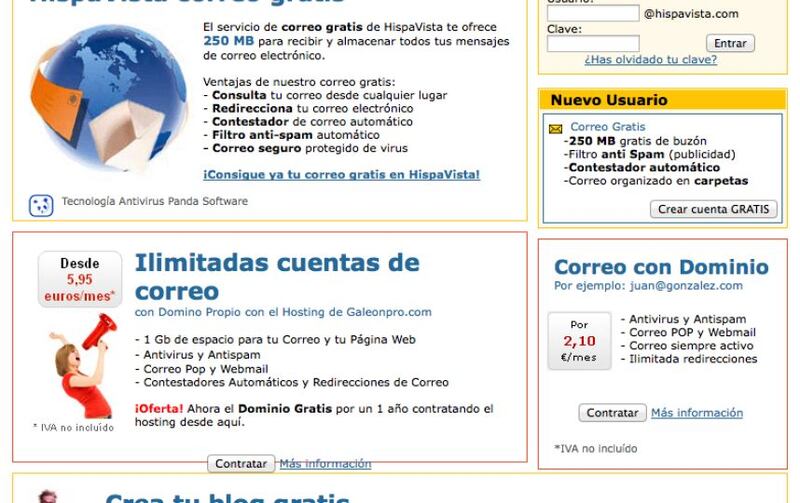Click the Ilimitadas cuentas de correo heading
Viewport: 800px width, 503px height.
[277, 278]
